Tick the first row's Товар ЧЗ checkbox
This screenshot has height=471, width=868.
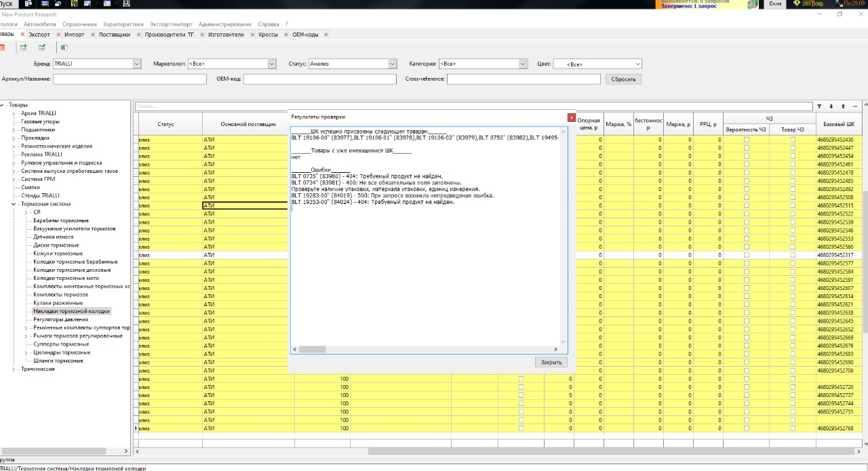point(793,140)
